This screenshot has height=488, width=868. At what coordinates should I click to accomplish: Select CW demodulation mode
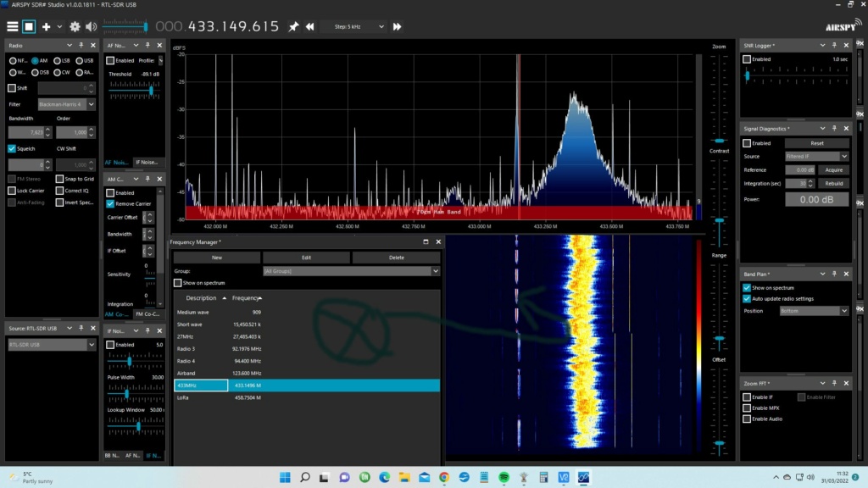[57, 73]
